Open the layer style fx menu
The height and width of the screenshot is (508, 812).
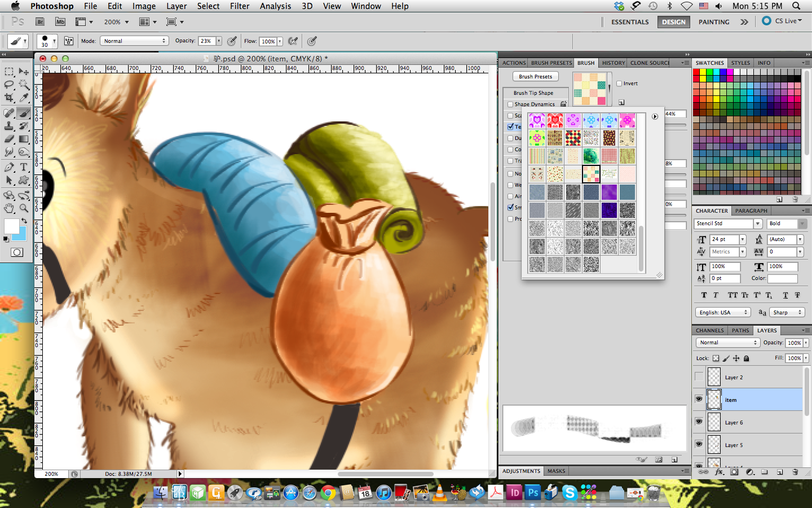pyautogui.click(x=719, y=472)
